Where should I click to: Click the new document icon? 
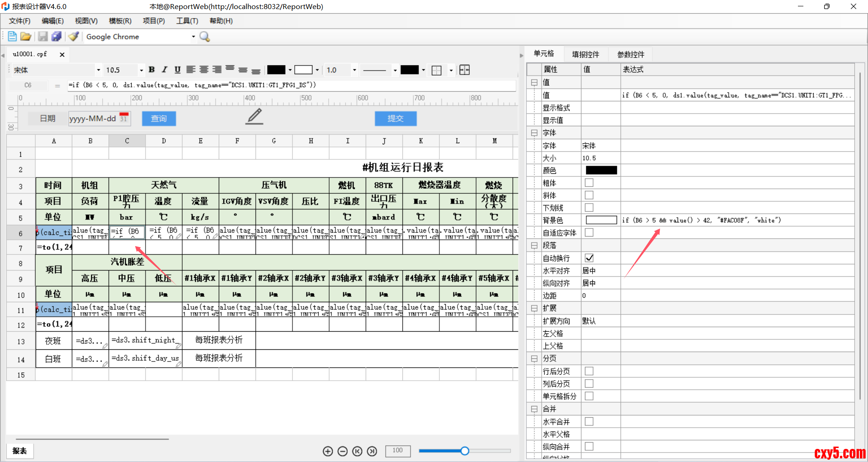[12, 37]
